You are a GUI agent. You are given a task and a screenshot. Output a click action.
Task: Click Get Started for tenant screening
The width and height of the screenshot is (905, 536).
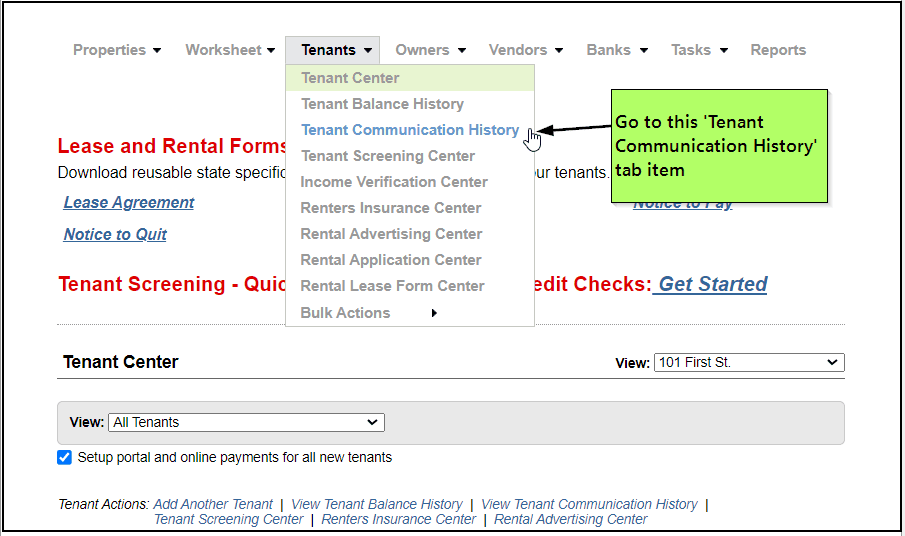[x=712, y=284]
